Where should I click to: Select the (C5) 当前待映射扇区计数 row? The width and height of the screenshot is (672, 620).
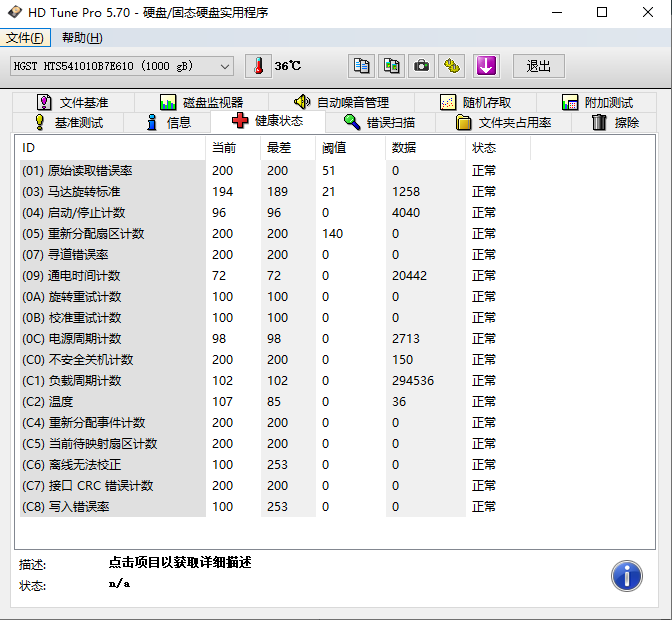pyautogui.click(x=275, y=443)
